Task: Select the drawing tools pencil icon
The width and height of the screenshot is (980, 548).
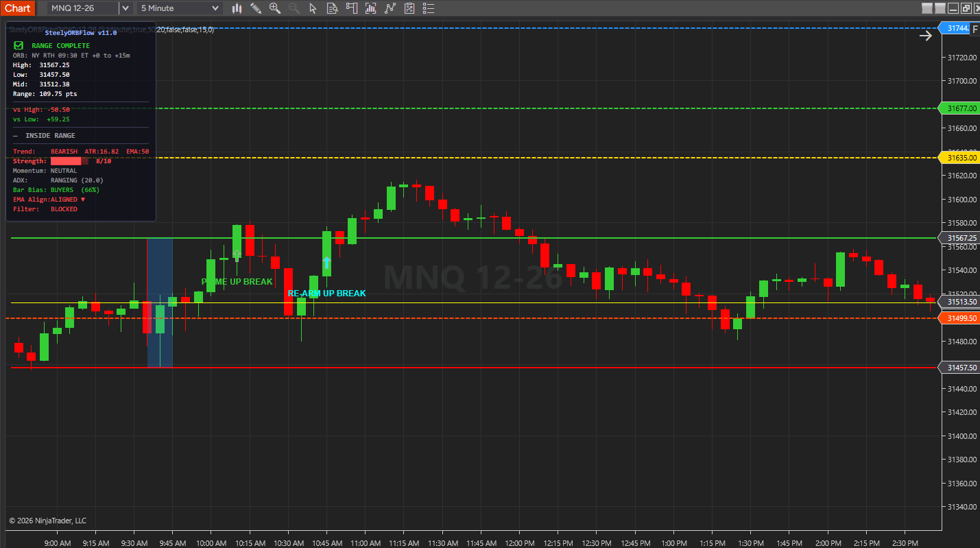Action: tap(256, 8)
